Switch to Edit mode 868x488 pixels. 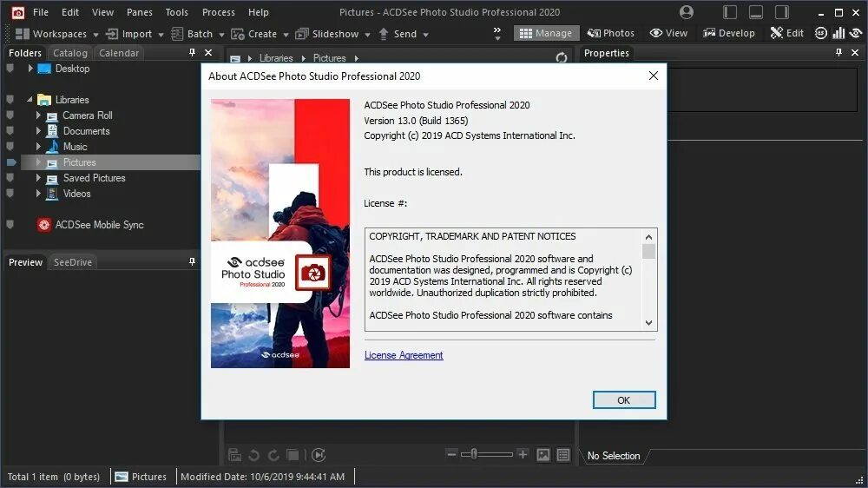pos(786,33)
